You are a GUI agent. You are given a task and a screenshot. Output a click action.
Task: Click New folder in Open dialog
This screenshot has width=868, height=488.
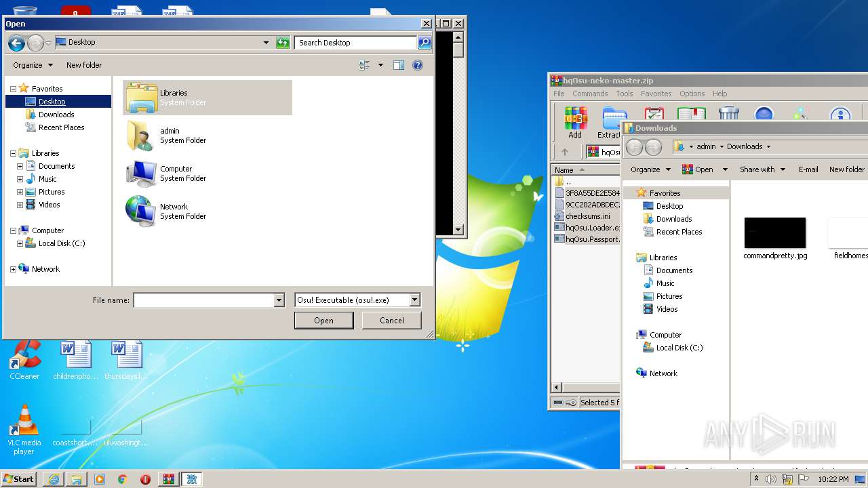tap(84, 65)
